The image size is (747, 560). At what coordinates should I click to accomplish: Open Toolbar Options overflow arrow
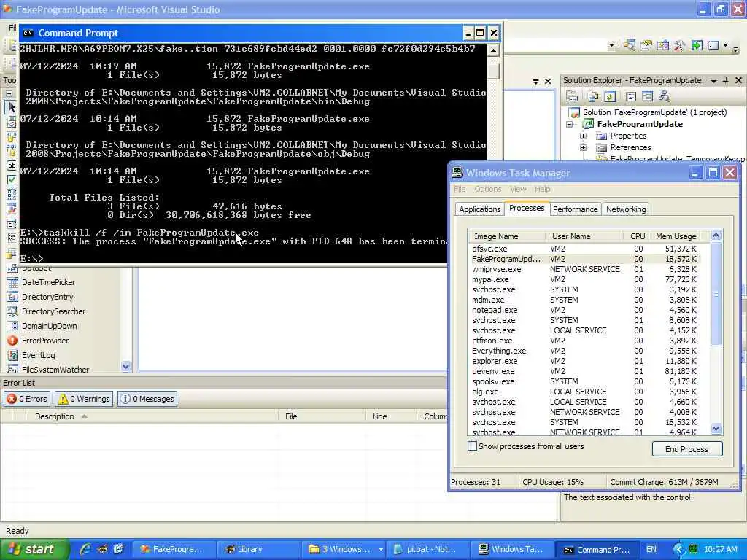(735, 47)
